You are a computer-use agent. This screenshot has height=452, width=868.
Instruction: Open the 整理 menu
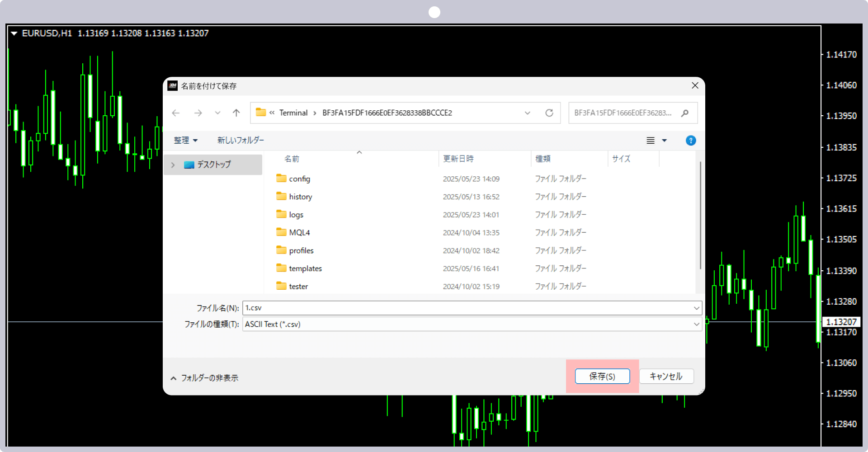[186, 141]
